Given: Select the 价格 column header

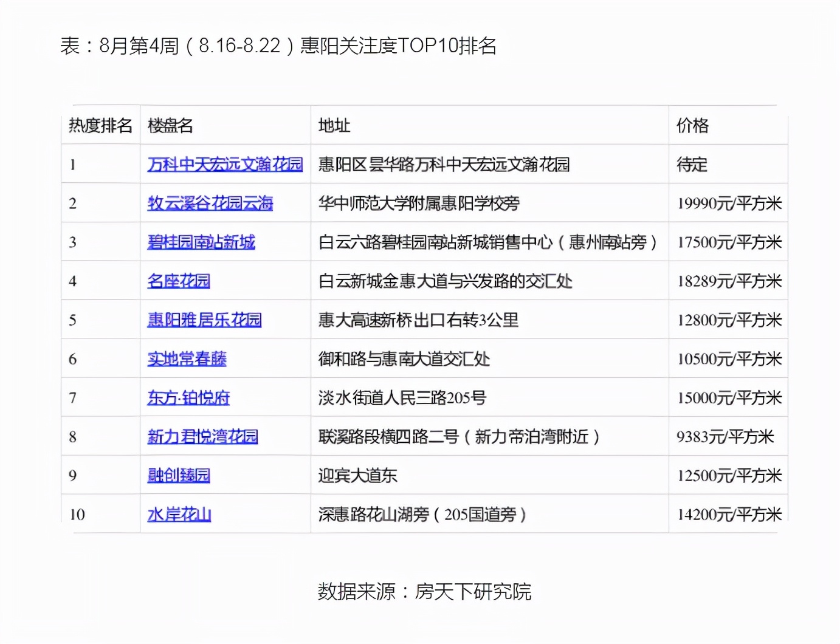Looking at the screenshot, I should click(x=687, y=125).
